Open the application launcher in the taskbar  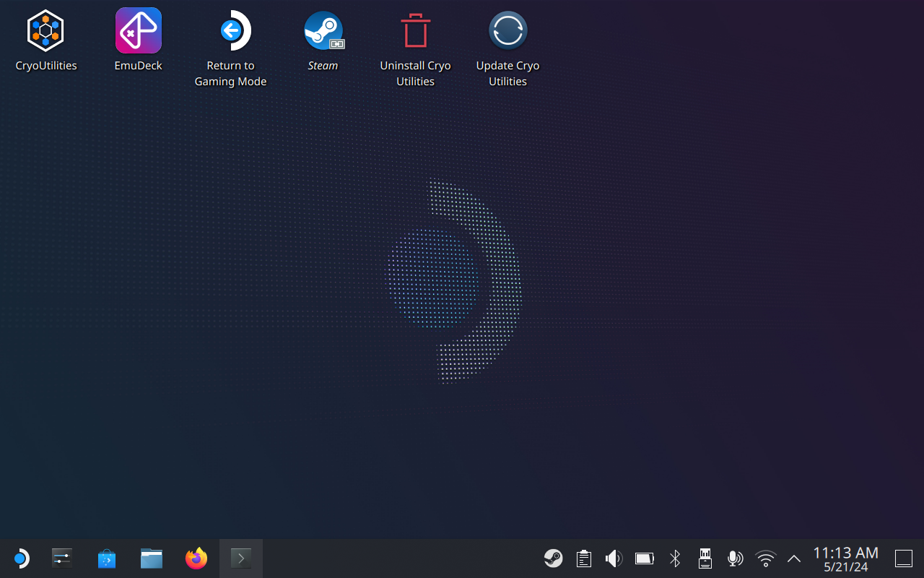[x=21, y=558]
